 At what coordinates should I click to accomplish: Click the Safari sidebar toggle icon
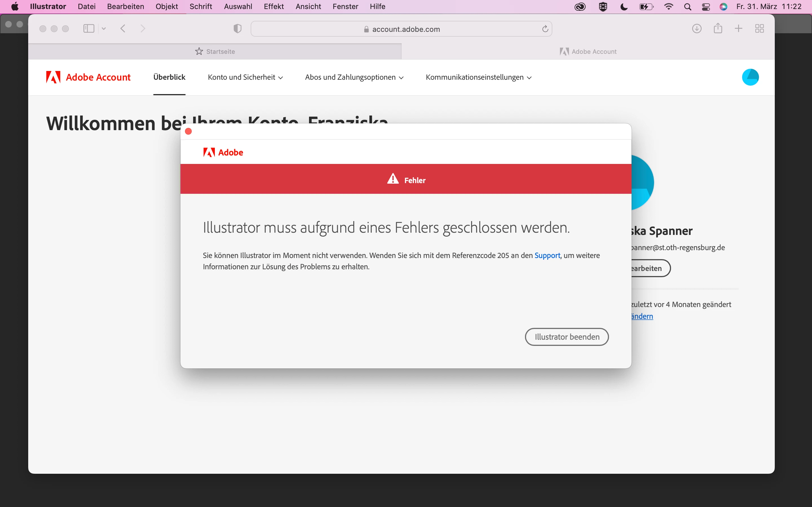click(x=89, y=28)
